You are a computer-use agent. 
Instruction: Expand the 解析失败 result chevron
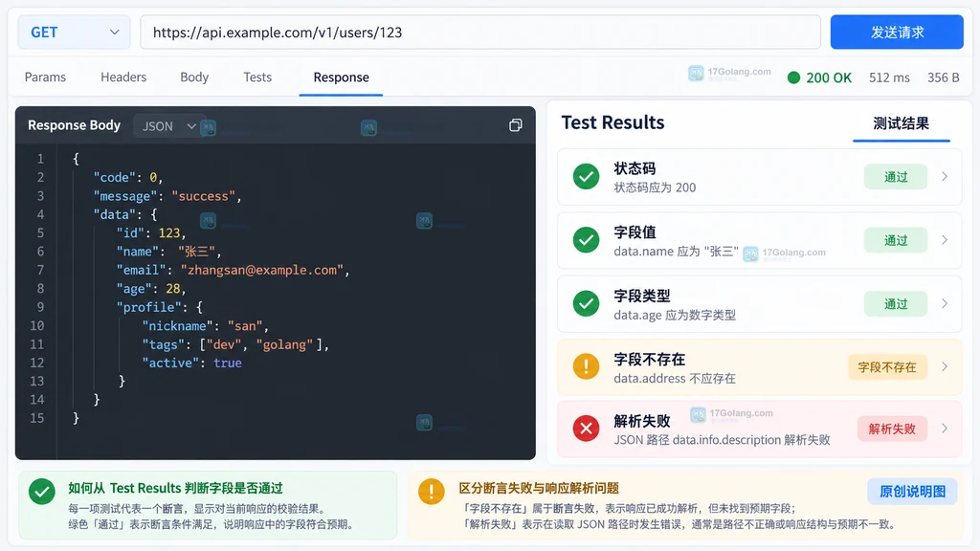pos(945,429)
